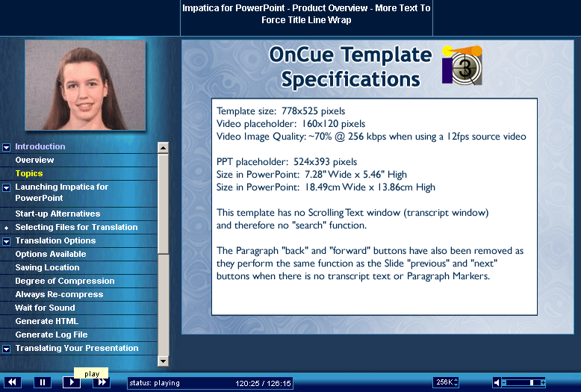Open Translating Your Presentation topic
The image size is (581, 392).
point(77,348)
